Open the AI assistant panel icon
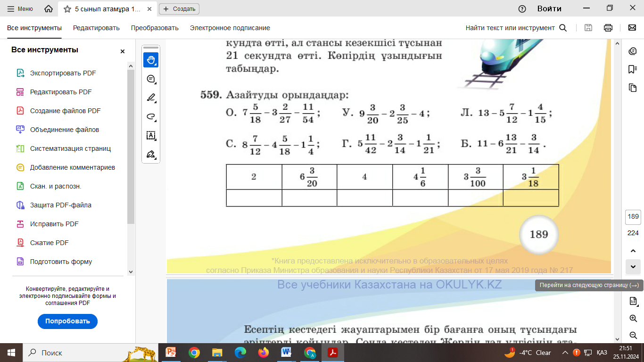The width and height of the screenshot is (644, 362). pyautogui.click(x=633, y=51)
